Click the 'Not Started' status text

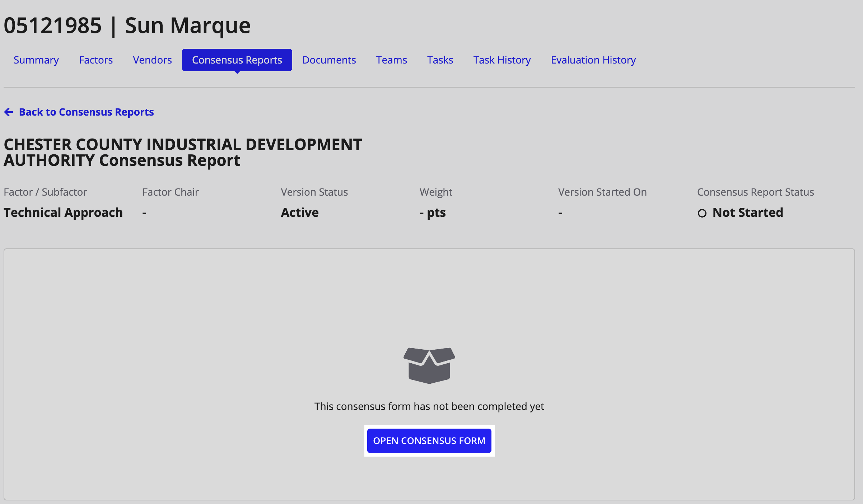(748, 213)
